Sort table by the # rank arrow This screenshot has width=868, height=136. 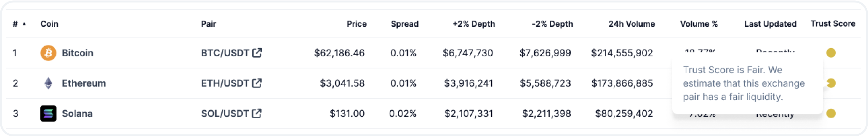[24, 24]
